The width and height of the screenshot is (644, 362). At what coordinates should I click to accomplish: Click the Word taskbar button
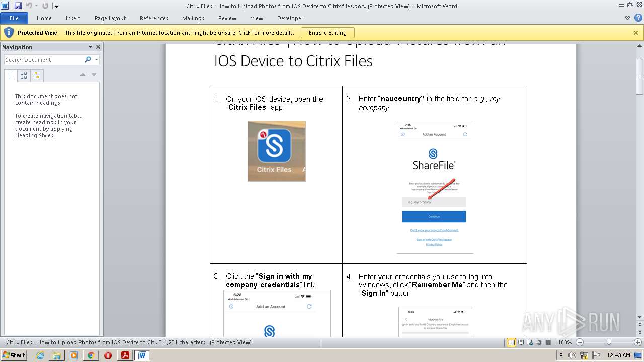tap(142, 355)
